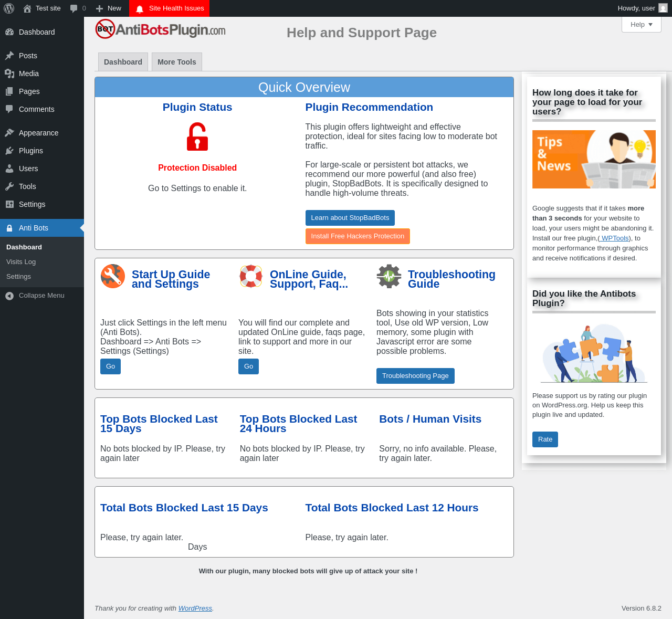Screen dimensions: 672x619
Task: Click the Appearance brush icon
Action: coord(9,133)
